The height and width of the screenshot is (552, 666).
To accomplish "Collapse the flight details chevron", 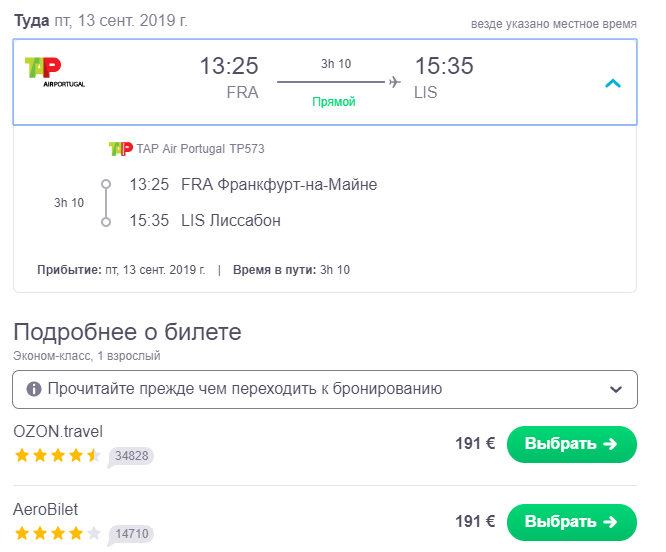I will tap(613, 83).
